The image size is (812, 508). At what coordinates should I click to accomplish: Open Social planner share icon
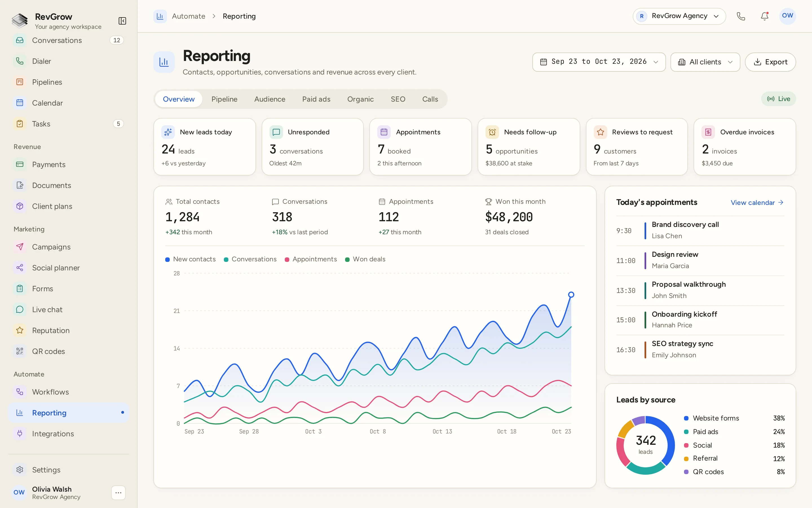coord(20,268)
